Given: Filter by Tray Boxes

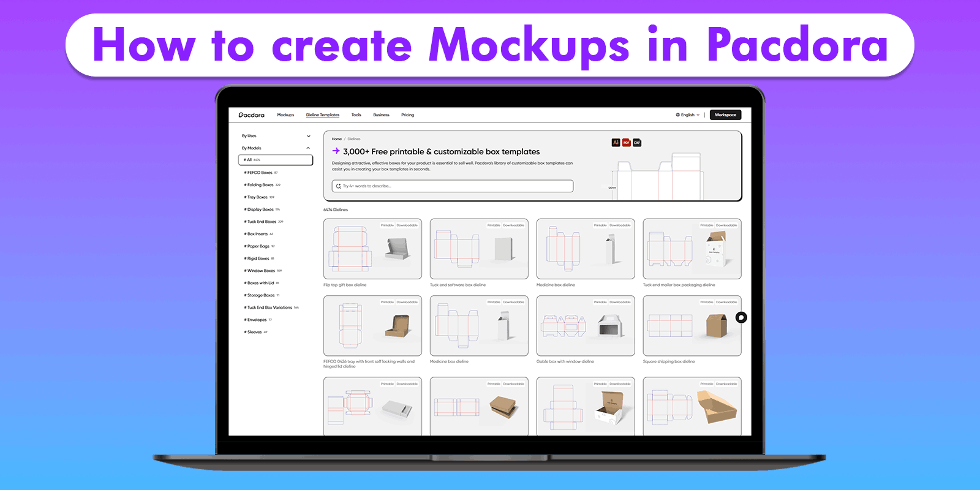Looking at the screenshot, I should [259, 197].
